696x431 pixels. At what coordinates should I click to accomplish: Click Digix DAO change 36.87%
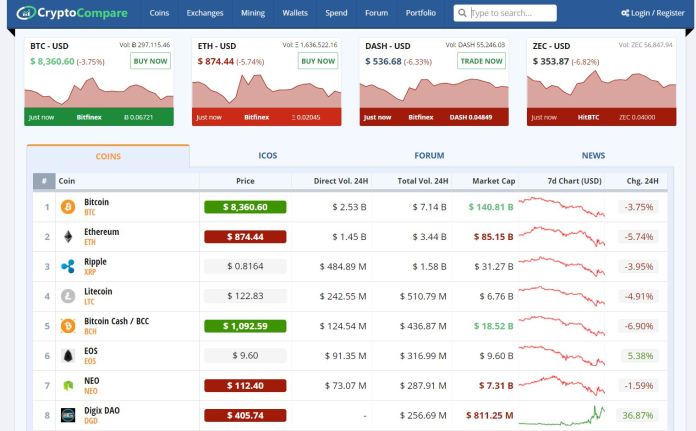pyautogui.click(x=637, y=415)
